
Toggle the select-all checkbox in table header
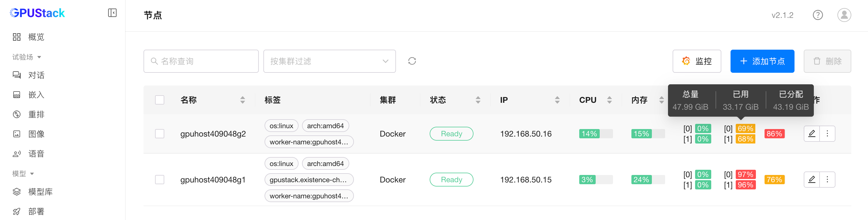coord(160,100)
